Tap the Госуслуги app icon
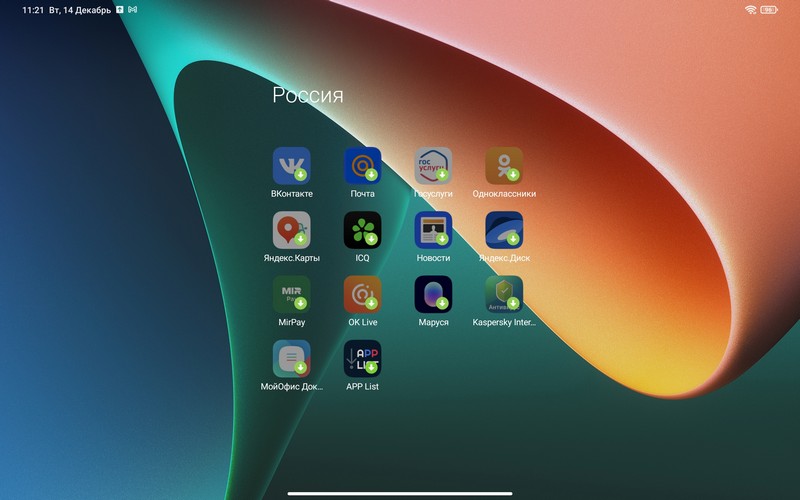 (x=433, y=166)
